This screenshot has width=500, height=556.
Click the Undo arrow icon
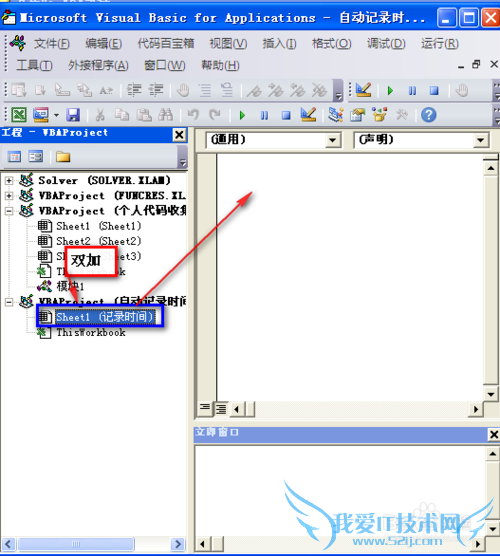point(193,115)
